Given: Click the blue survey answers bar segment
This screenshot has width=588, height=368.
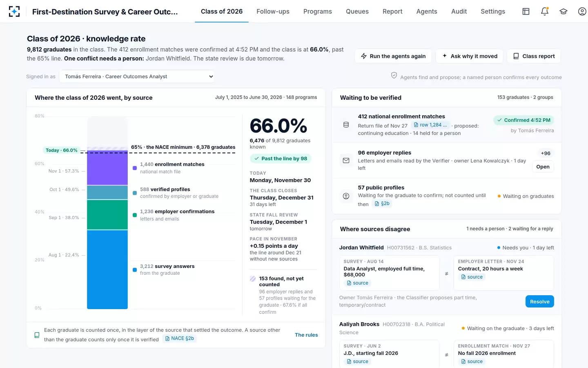Looking at the screenshot, I should (x=107, y=270).
